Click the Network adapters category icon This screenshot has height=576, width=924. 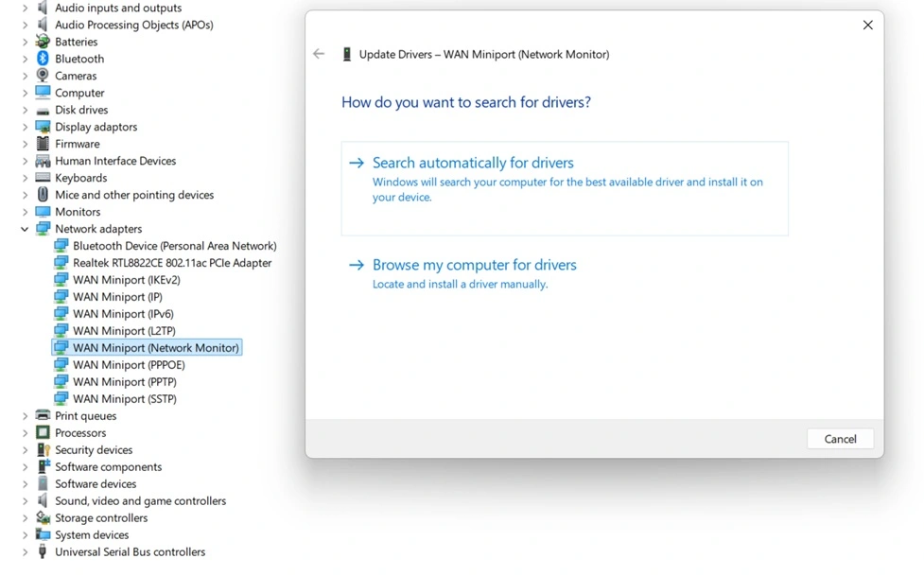pos(43,228)
